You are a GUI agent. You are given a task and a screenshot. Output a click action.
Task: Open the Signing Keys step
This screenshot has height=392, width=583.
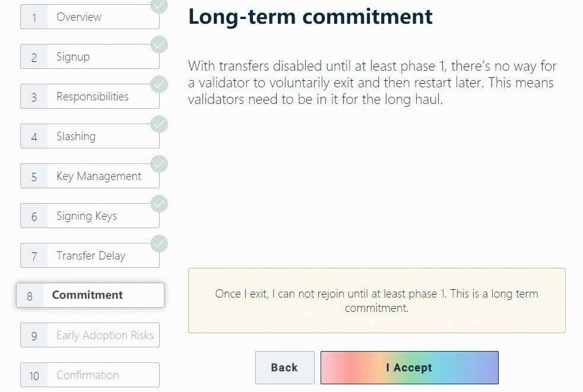(x=90, y=216)
